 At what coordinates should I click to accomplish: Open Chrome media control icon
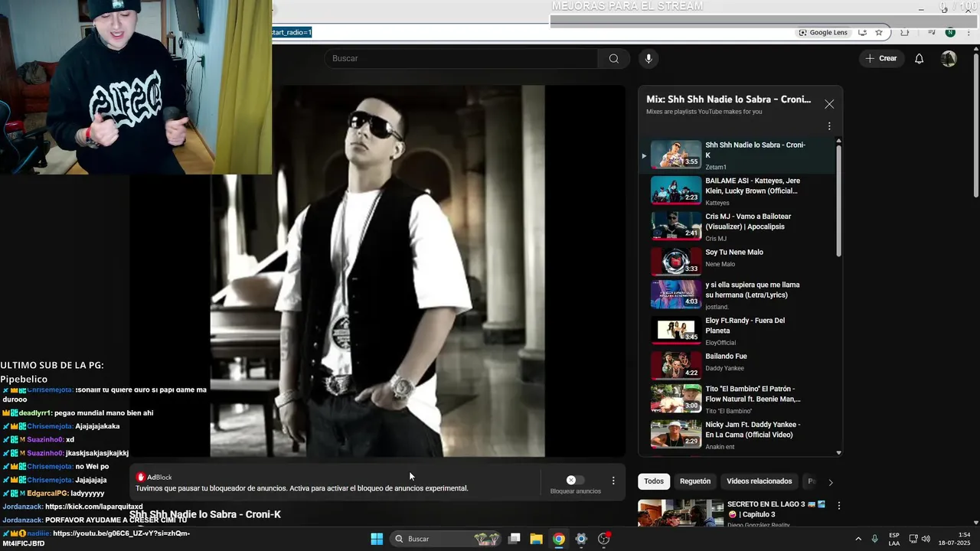point(931,33)
